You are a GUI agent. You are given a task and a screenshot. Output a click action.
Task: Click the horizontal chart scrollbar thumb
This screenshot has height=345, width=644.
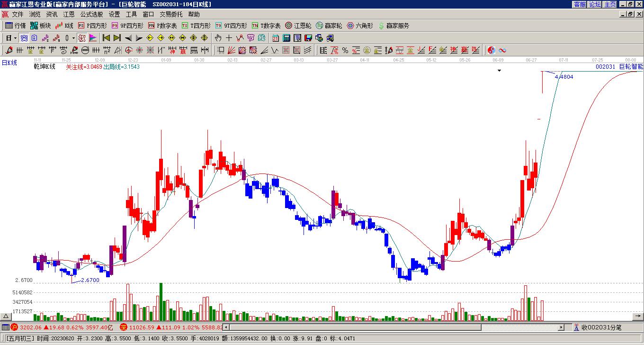(355, 327)
